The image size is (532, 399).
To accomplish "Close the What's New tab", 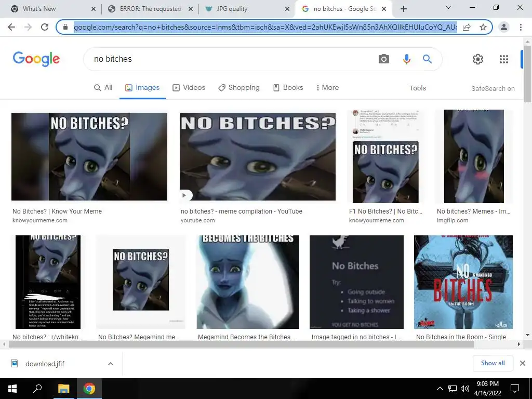I will [94, 9].
